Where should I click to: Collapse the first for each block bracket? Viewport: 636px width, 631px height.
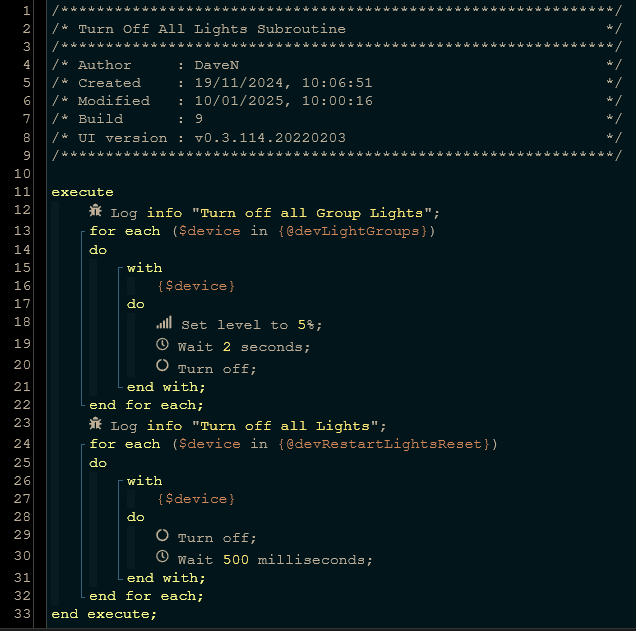point(82,232)
